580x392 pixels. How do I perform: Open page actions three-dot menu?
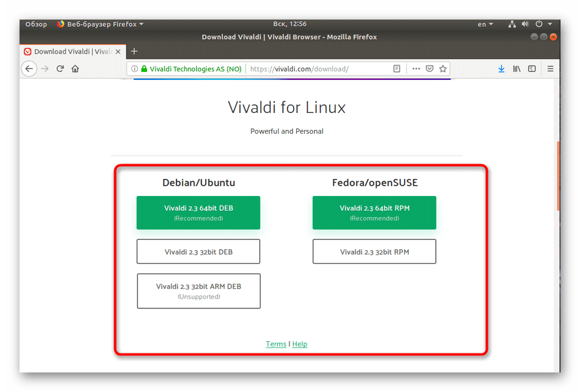pyautogui.click(x=415, y=69)
